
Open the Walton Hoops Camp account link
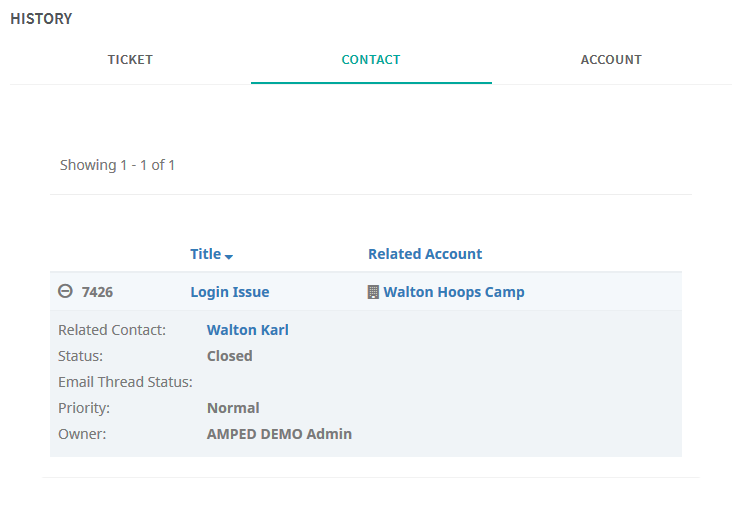[x=453, y=292]
